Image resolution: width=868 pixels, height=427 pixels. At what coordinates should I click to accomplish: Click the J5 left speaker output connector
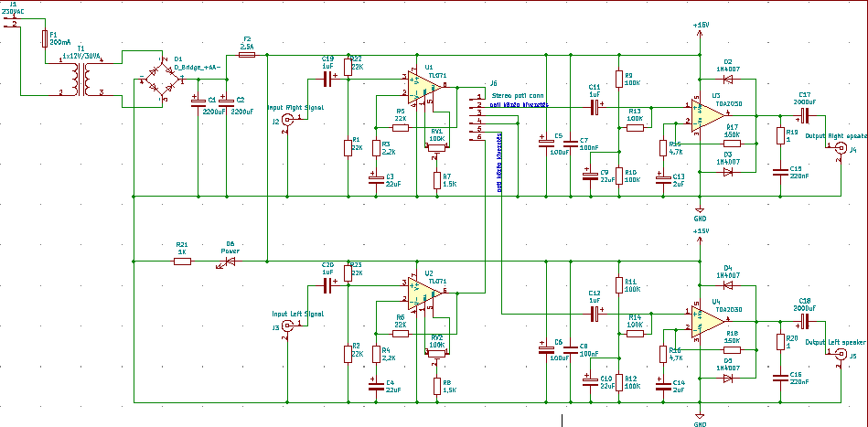coord(841,354)
